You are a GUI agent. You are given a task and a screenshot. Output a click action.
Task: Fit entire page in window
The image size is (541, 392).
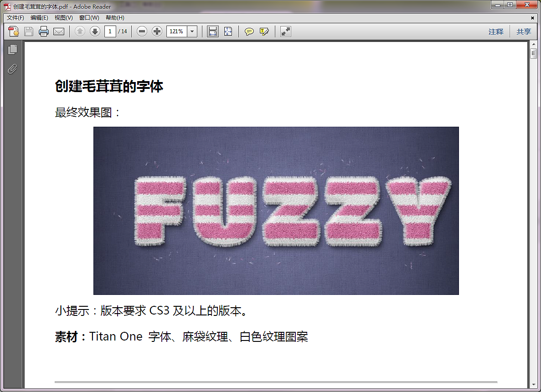(x=228, y=31)
